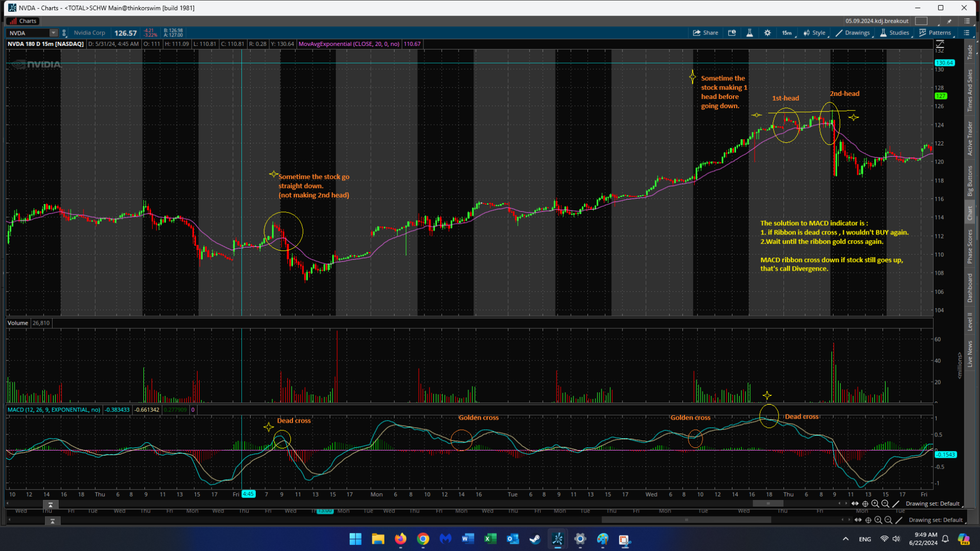This screenshot has width=980, height=551.
Task: Click the NVDA symbol input field
Action: point(28,33)
